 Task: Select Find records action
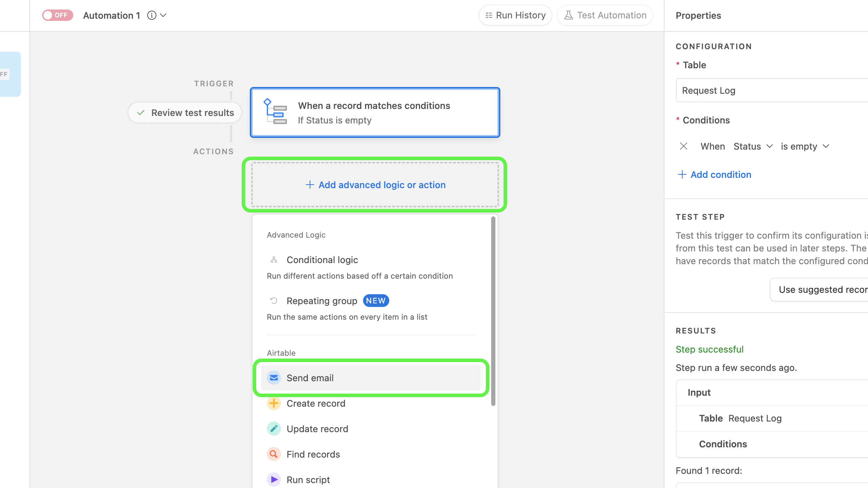(370, 454)
